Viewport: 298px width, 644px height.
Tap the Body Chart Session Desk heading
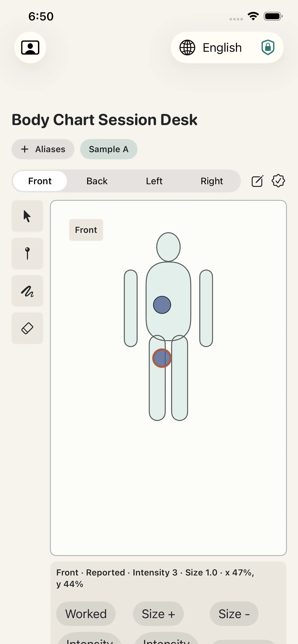104,120
